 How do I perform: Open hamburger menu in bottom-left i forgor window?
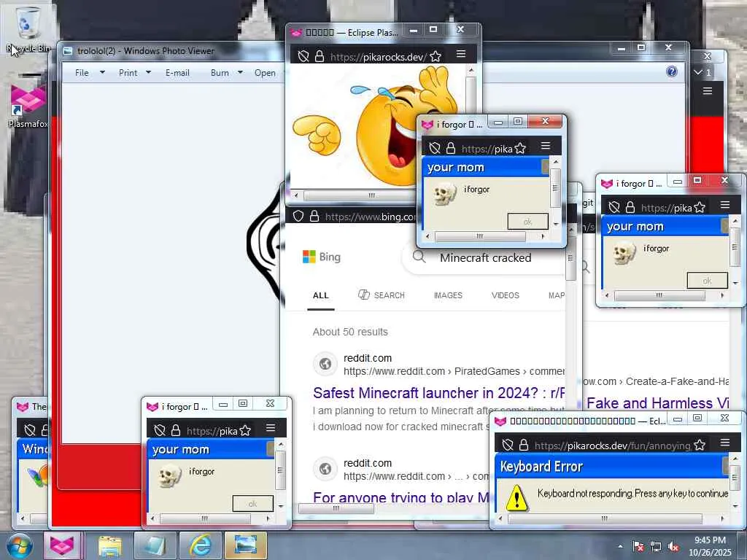point(271,427)
